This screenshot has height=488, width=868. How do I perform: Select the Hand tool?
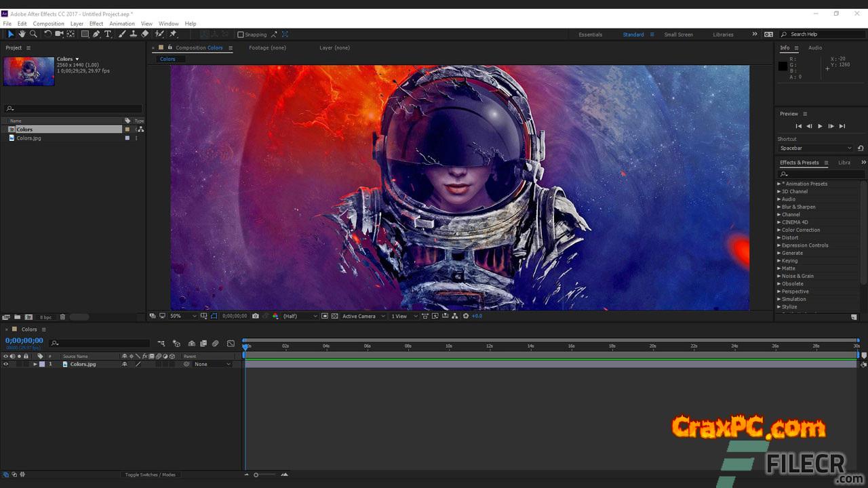click(x=22, y=34)
